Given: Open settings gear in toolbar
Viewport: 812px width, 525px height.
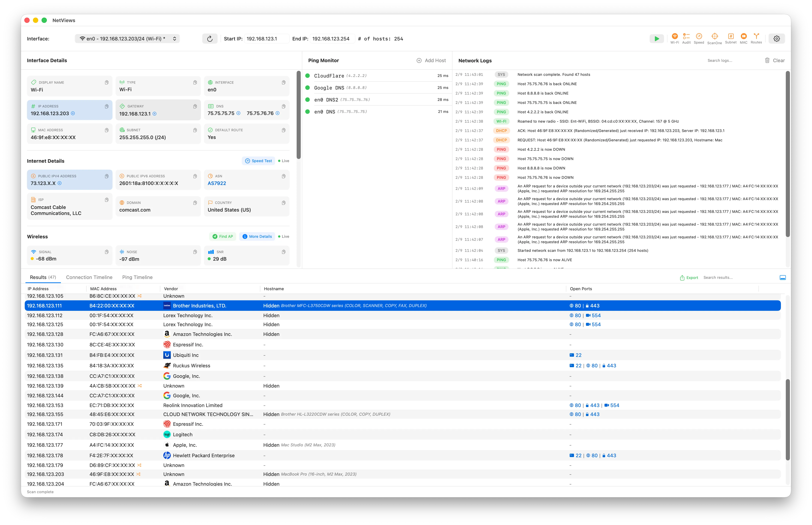Looking at the screenshot, I should [x=777, y=39].
